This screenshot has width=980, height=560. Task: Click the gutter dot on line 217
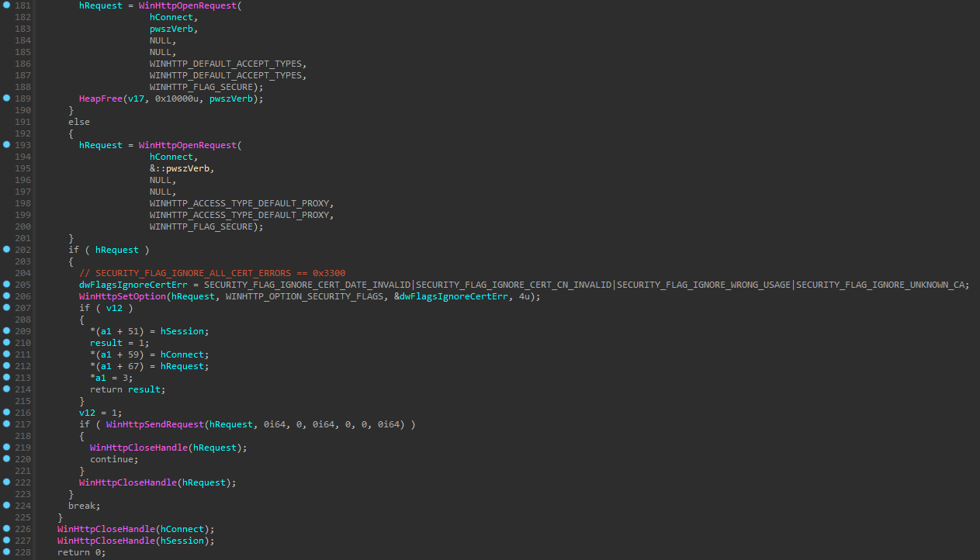coord(7,424)
